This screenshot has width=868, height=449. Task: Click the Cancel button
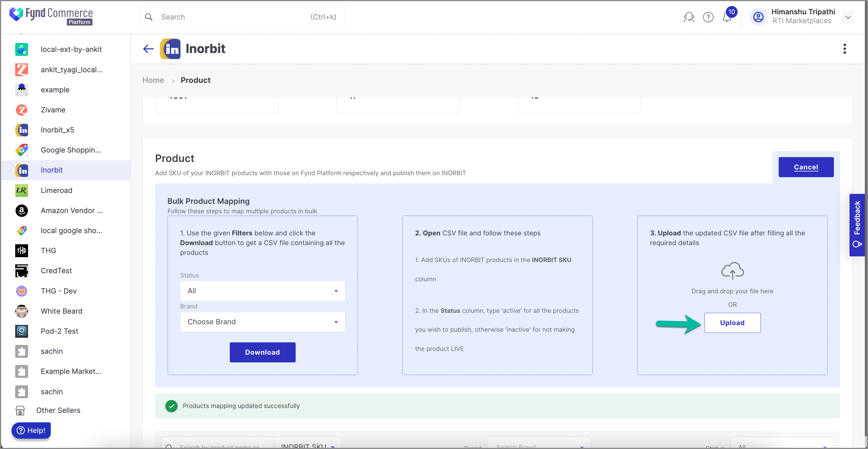(x=806, y=167)
